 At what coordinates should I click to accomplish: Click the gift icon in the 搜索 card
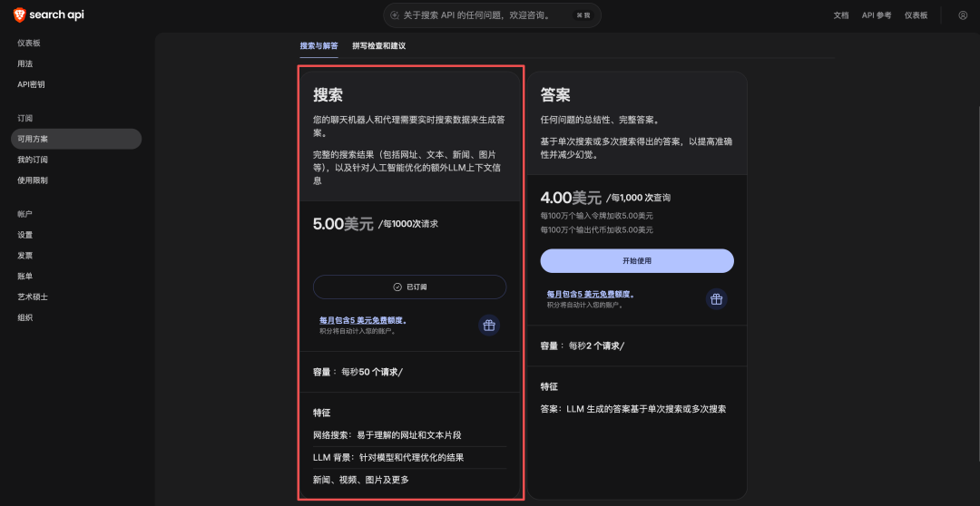[489, 325]
